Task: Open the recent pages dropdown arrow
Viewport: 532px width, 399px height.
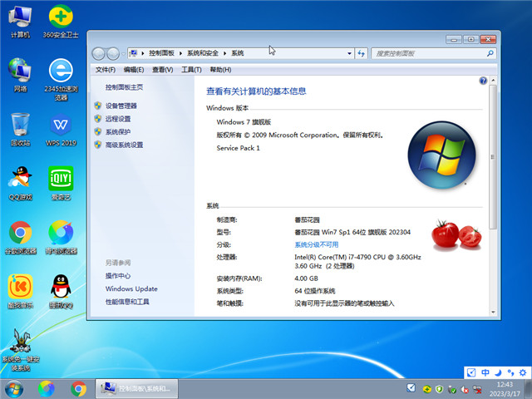Action: (x=124, y=53)
